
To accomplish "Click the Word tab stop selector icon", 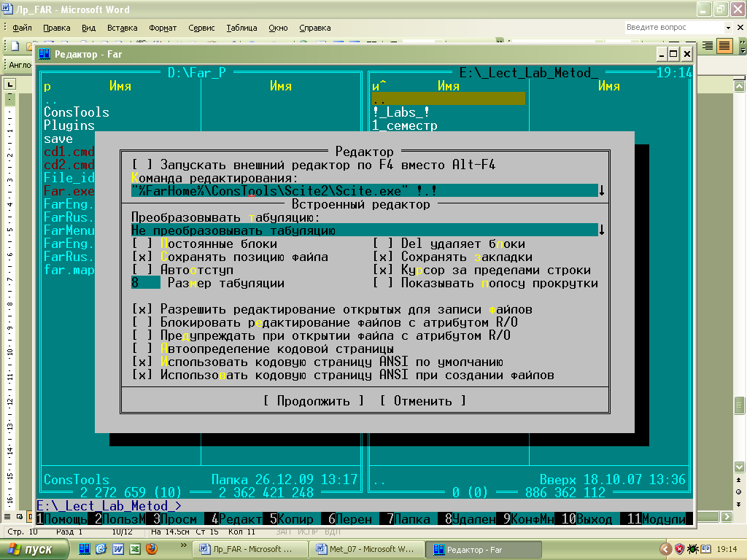I will click(x=10, y=85).
